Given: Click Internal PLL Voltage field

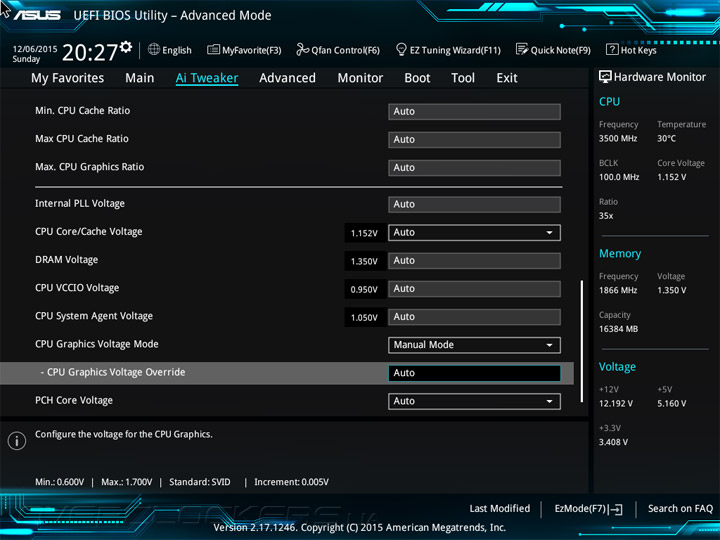Looking at the screenshot, I should point(474,204).
